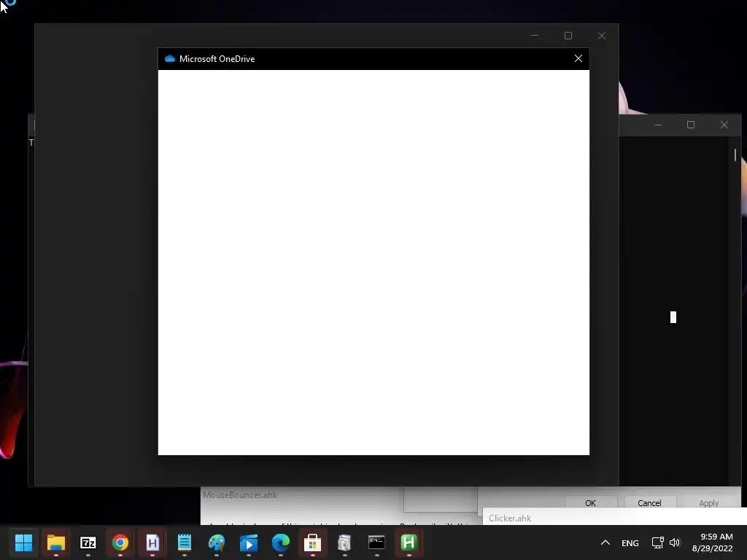747x560 pixels.
Task: Maximize the dark window behind the OneDrive dialog
Action: click(x=568, y=36)
